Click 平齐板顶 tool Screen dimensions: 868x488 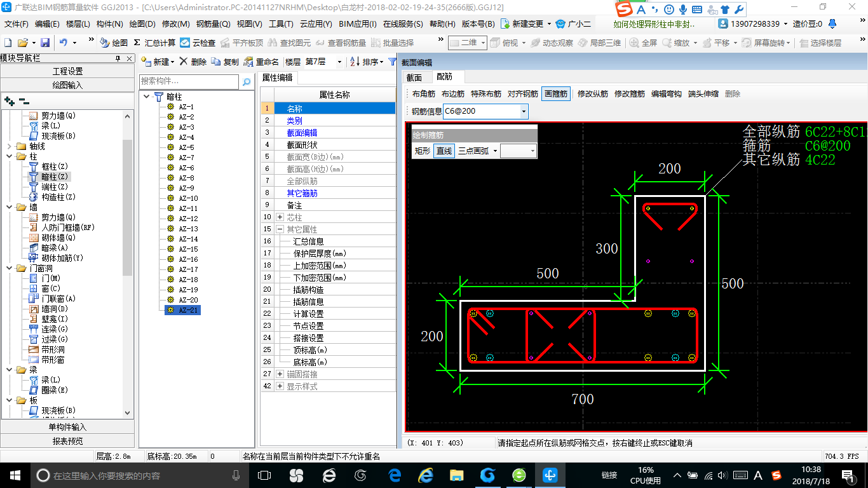pos(241,43)
